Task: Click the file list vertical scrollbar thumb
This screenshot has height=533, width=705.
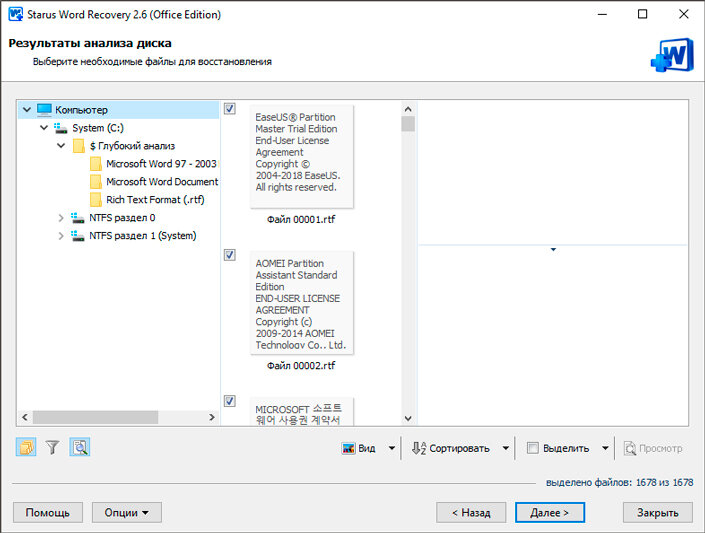Action: (408, 124)
